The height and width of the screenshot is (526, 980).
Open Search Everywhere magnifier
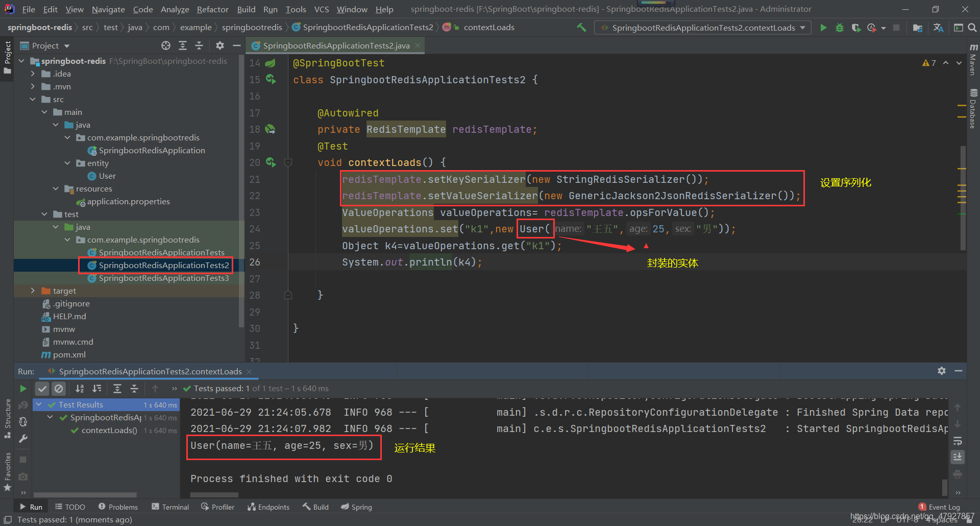pos(972,28)
